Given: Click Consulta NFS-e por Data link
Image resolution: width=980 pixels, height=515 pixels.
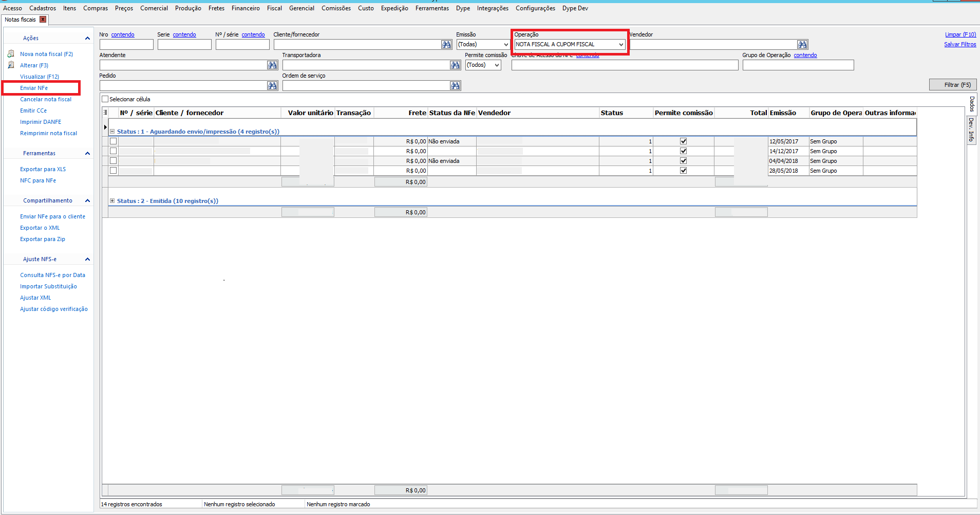Looking at the screenshot, I should tap(53, 275).
